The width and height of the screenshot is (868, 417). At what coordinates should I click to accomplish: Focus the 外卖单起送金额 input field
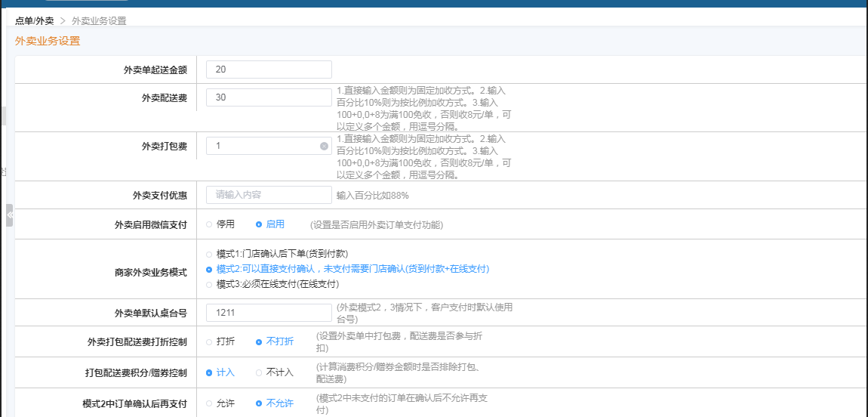pos(268,69)
